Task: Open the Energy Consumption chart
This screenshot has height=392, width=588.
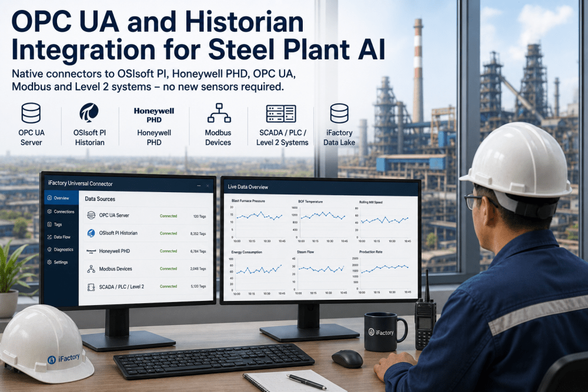Action: pyautogui.click(x=258, y=273)
